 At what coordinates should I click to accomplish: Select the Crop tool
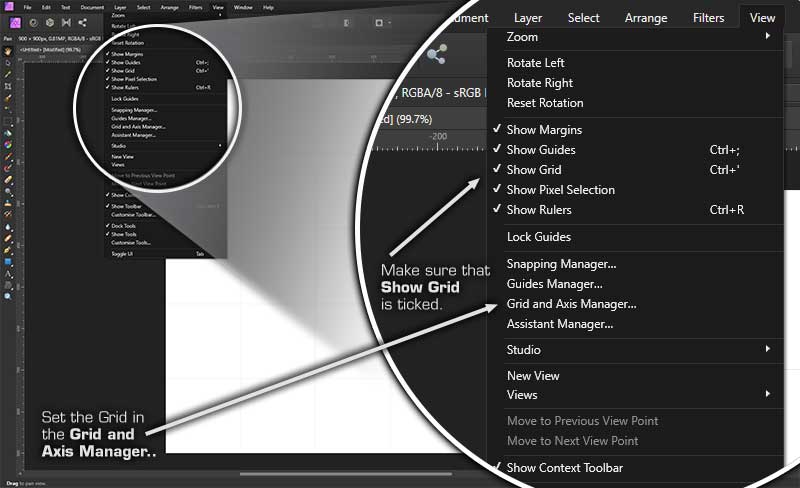8,86
